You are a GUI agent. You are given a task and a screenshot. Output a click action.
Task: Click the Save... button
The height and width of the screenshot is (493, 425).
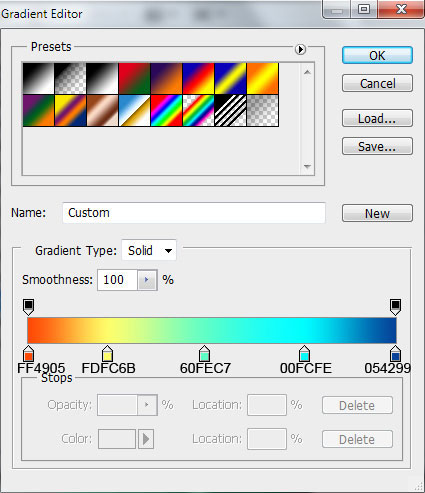377,146
